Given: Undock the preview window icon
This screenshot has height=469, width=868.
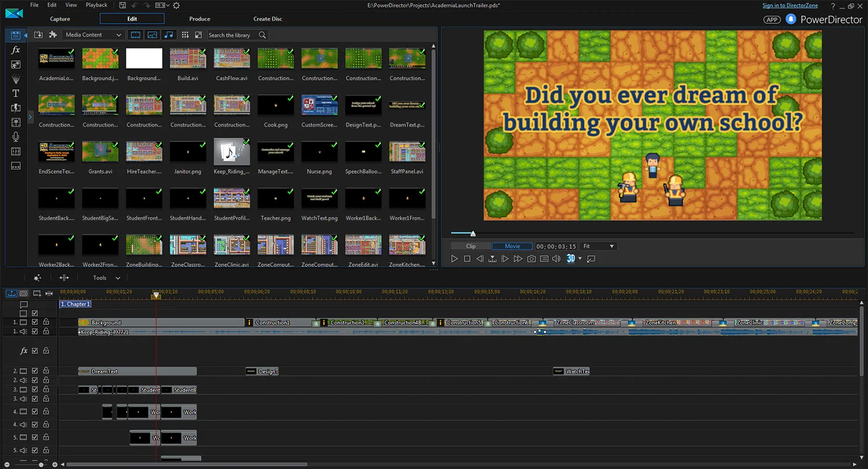Looking at the screenshot, I should [x=591, y=259].
